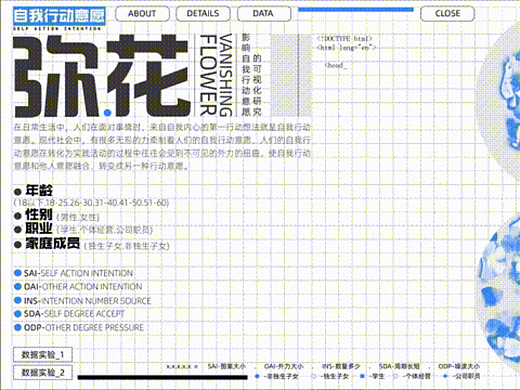Click the SDA-周期长短 legend label
This screenshot has height=390, width=520.
399,366
